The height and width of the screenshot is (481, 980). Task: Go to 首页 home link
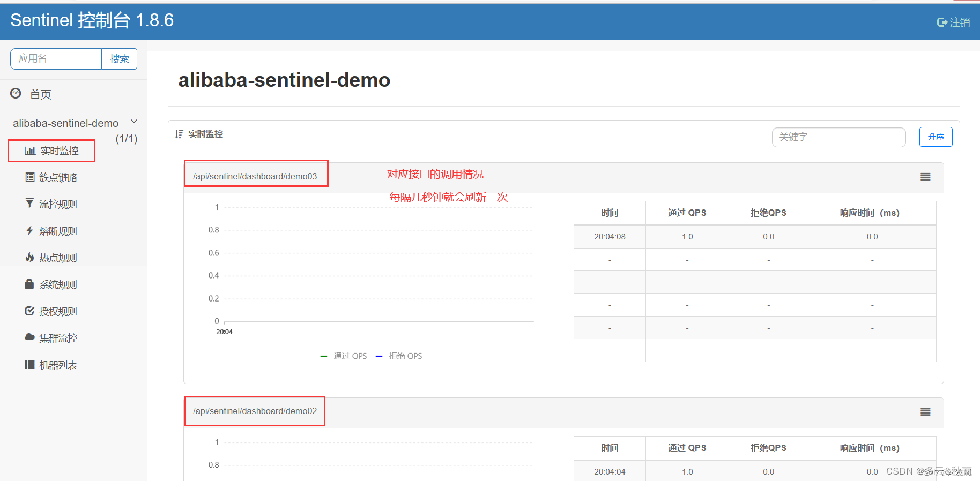40,94
